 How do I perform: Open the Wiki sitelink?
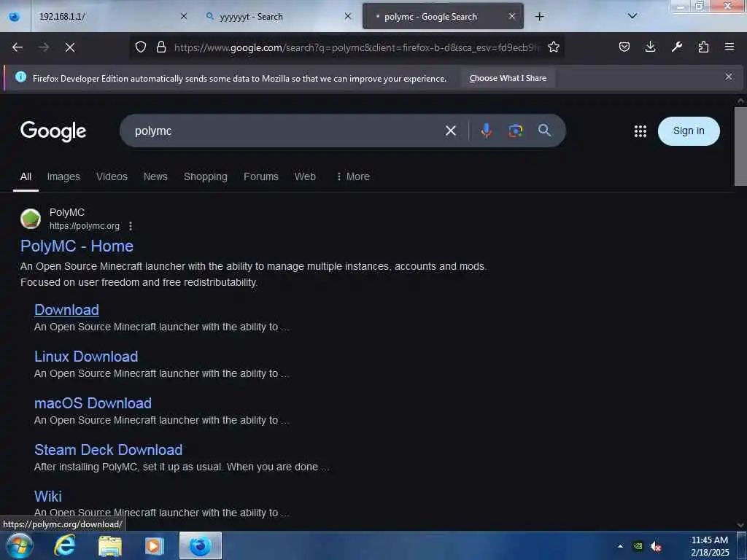click(48, 497)
